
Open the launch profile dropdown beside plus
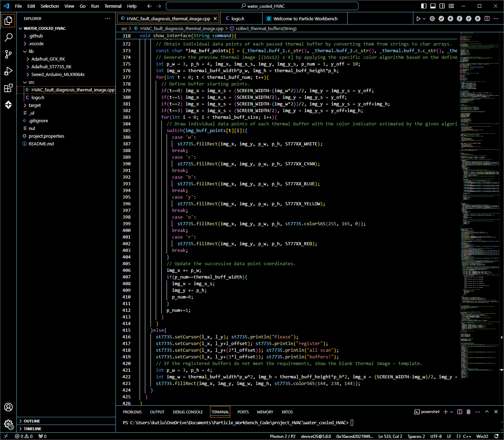coord(451,412)
